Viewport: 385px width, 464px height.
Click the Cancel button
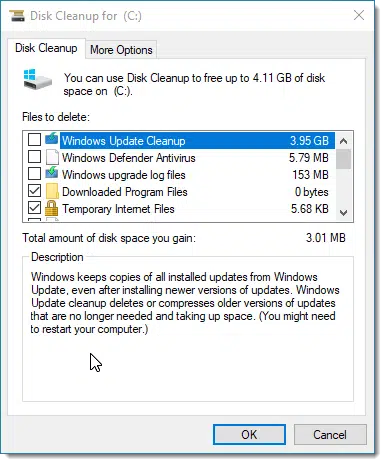pos(330,435)
